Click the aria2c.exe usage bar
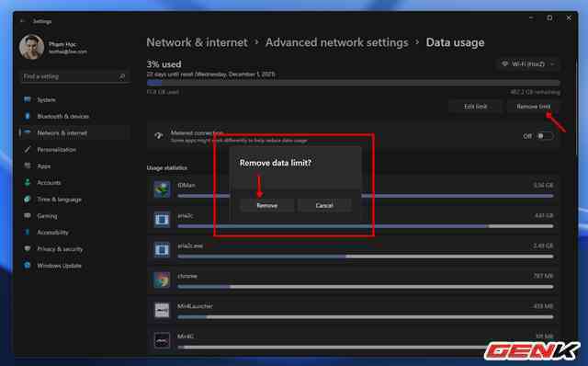The height and width of the screenshot is (366, 588). (366, 257)
